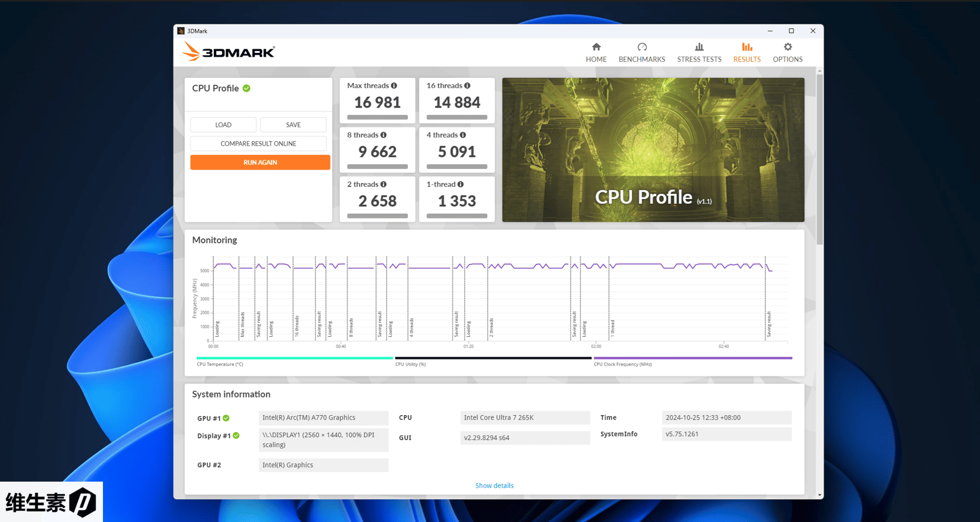This screenshot has width=980, height=522.
Task: Click the vertical scrollbar in results
Action: pyautogui.click(x=820, y=159)
